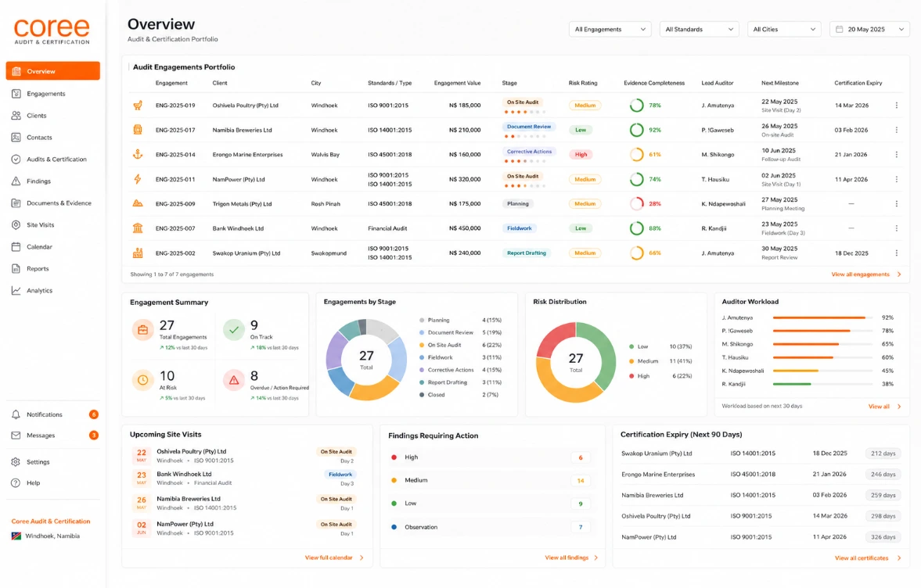Click Trigon Metals (Pty) Ltd client
This screenshot has width=921, height=588.
click(242, 203)
